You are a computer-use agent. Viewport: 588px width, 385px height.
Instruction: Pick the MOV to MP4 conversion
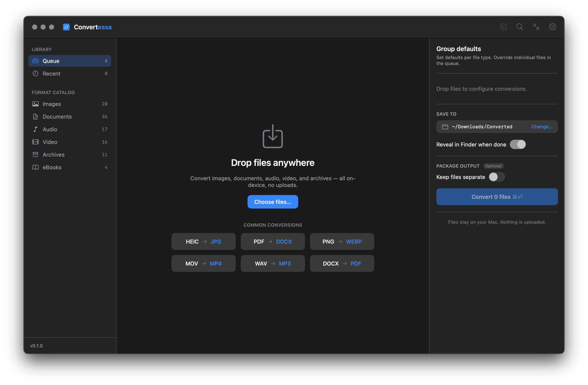[203, 263]
